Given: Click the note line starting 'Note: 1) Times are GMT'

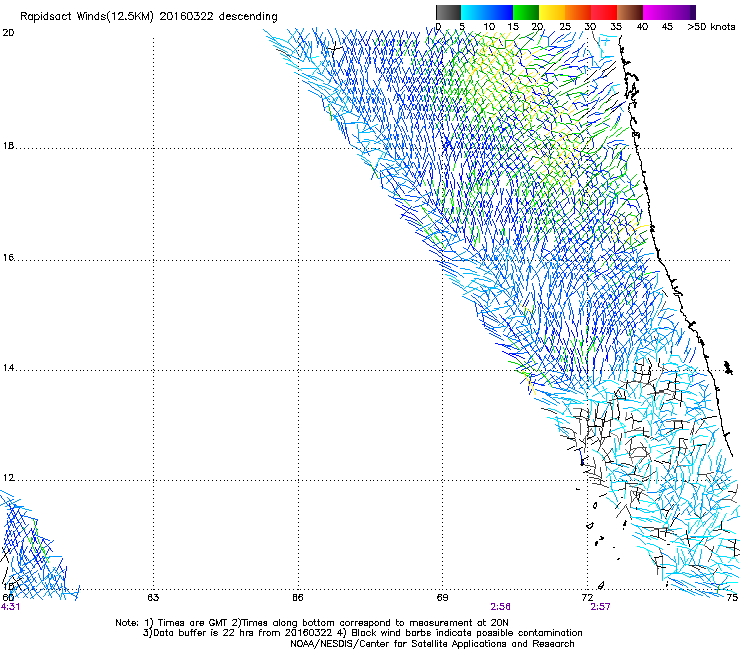Looking at the screenshot, I should 311,623.
